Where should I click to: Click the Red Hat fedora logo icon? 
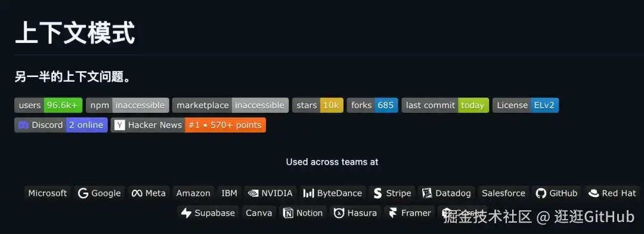[x=593, y=193]
